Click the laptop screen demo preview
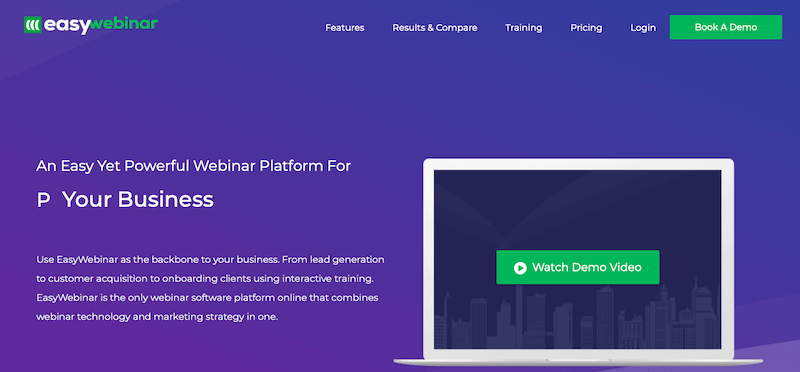 click(578, 259)
